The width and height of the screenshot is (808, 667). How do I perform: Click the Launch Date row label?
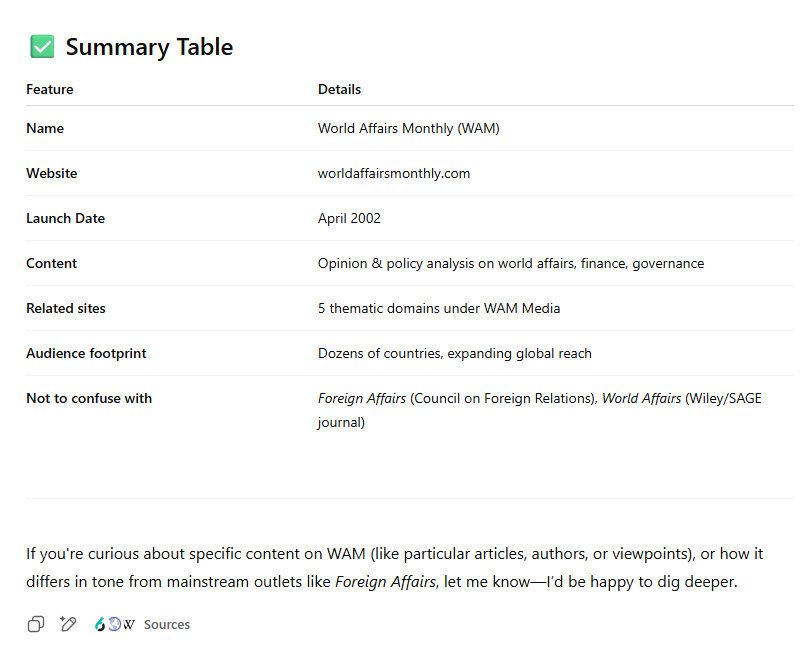pos(65,218)
